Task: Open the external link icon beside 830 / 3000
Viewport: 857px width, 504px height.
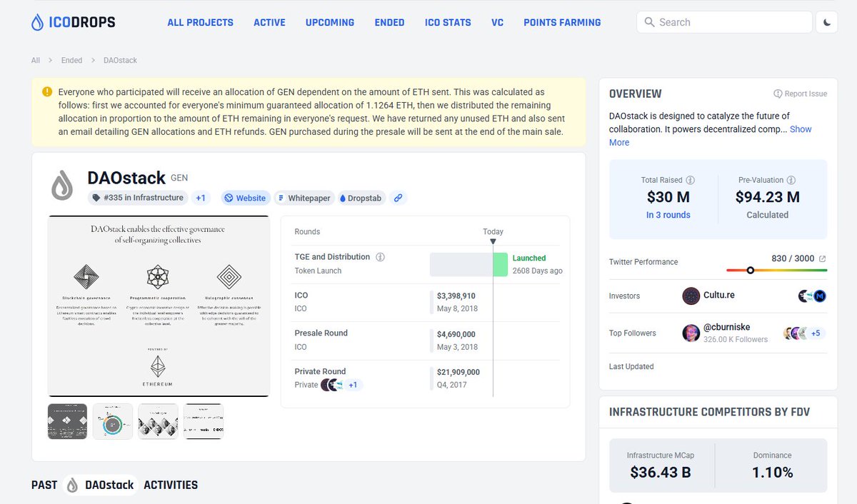Action: (822, 258)
